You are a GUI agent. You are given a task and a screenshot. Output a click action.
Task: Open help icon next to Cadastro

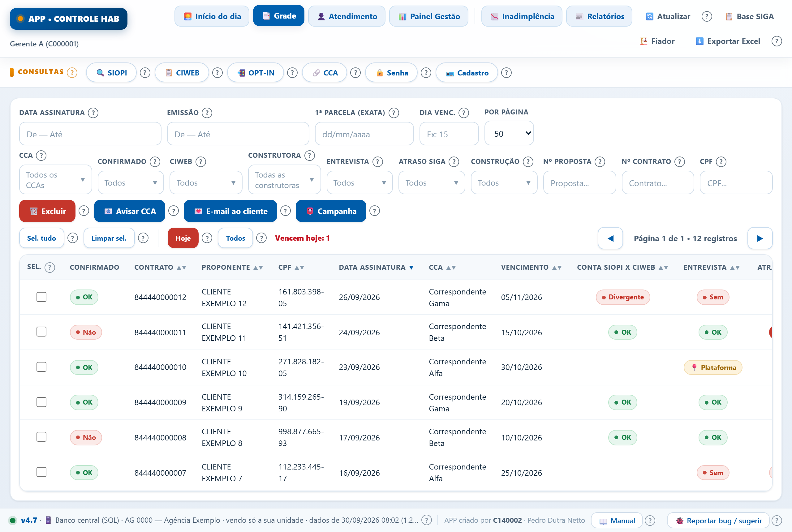506,73
